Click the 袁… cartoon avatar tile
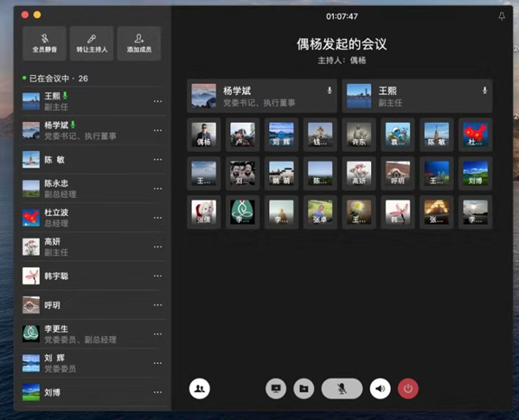 coord(398,135)
